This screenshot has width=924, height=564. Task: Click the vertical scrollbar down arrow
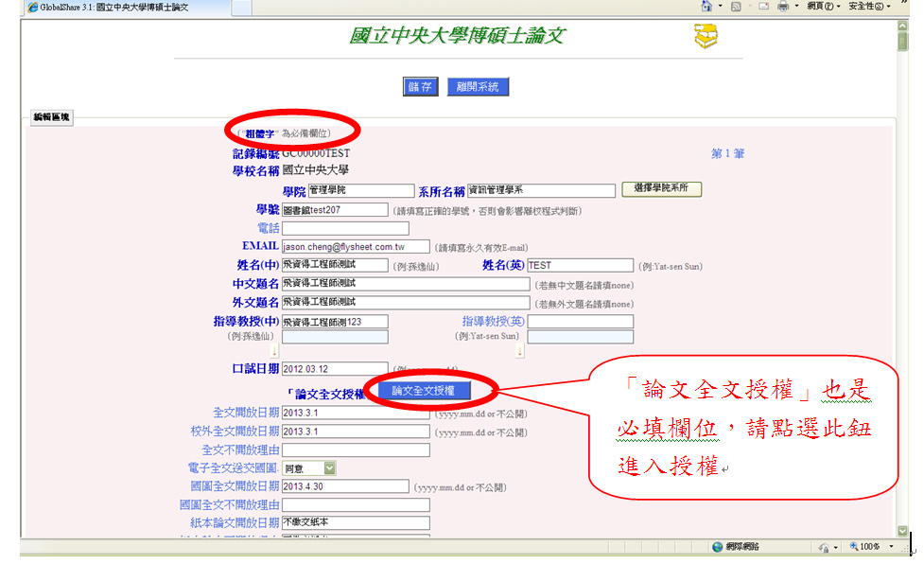(x=903, y=531)
